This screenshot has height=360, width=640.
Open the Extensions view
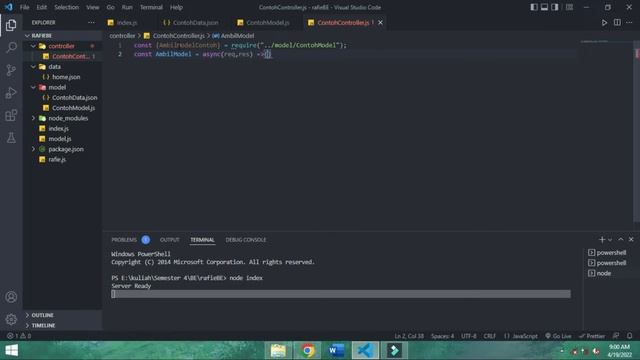point(11,116)
